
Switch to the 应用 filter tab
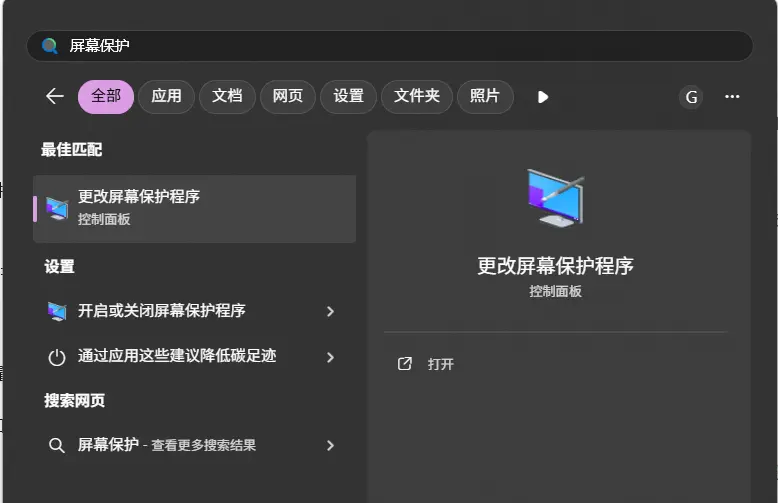166,96
